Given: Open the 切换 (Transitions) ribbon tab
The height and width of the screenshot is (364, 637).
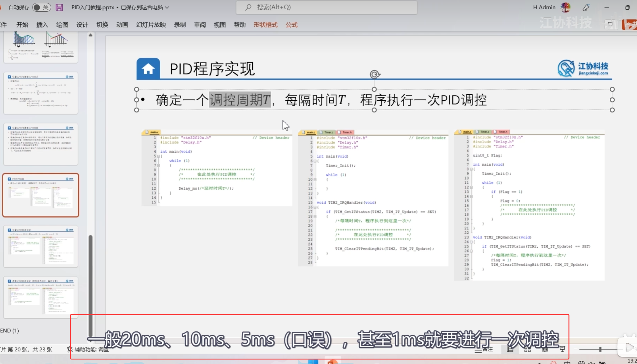Looking at the screenshot, I should [x=102, y=25].
